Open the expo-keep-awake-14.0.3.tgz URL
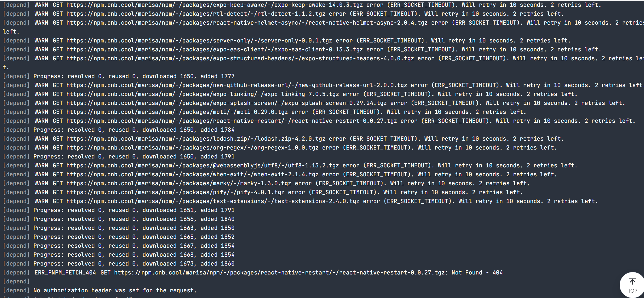 [214, 5]
